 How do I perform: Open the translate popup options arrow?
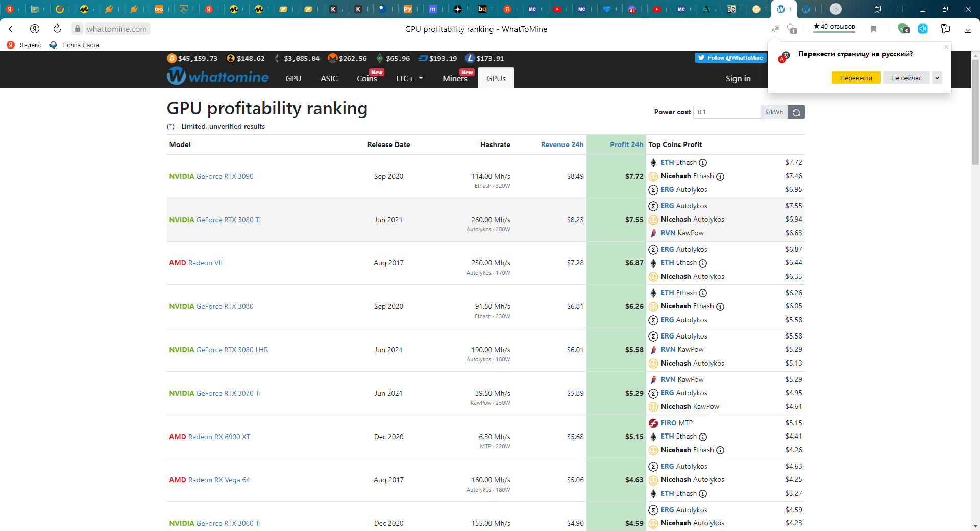[937, 78]
